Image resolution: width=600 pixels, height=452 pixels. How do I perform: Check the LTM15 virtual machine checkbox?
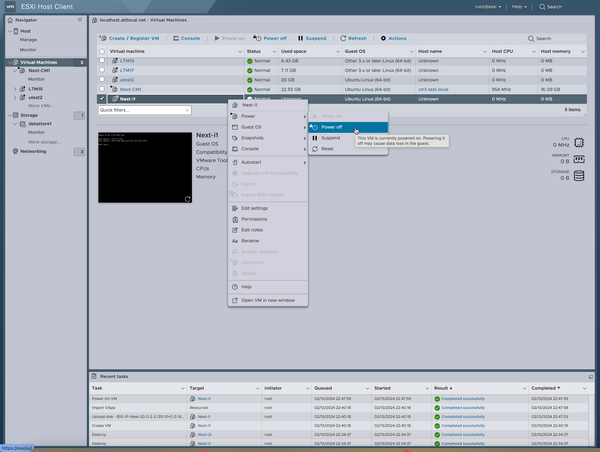pos(102,61)
